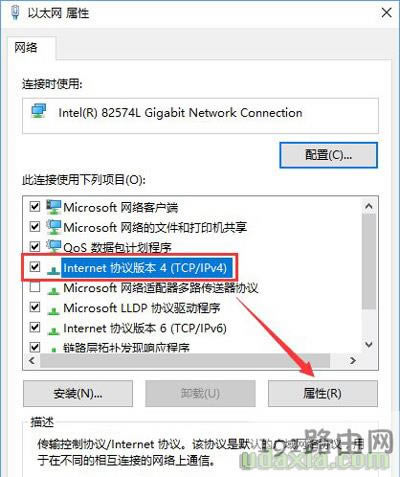Enable 网络适配器多路传送器协议 checkbox
Screen dimensions: 400x477
click(35, 287)
